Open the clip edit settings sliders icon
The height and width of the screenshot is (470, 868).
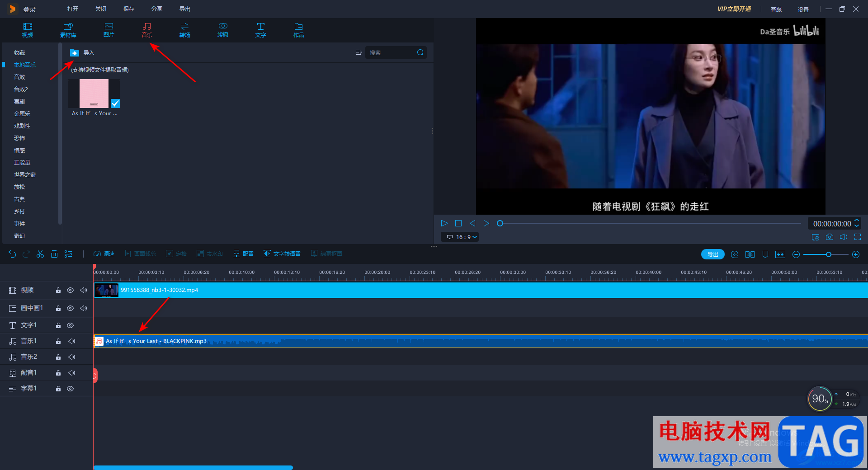[68, 254]
